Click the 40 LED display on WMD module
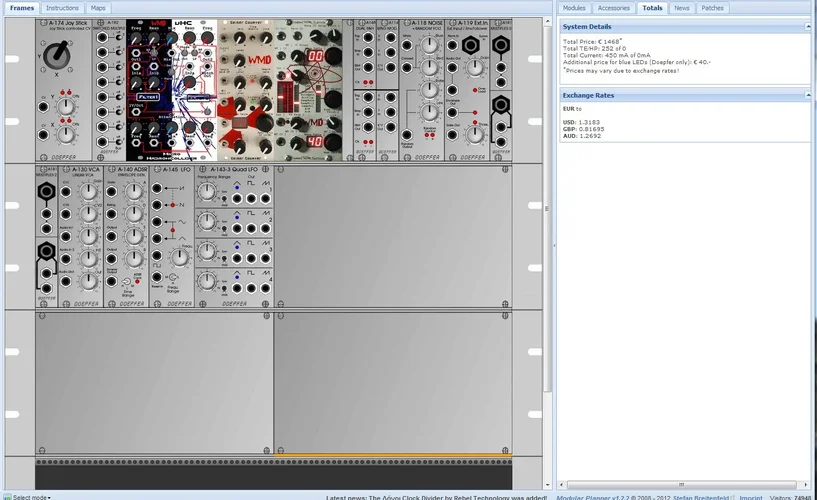 314,141
